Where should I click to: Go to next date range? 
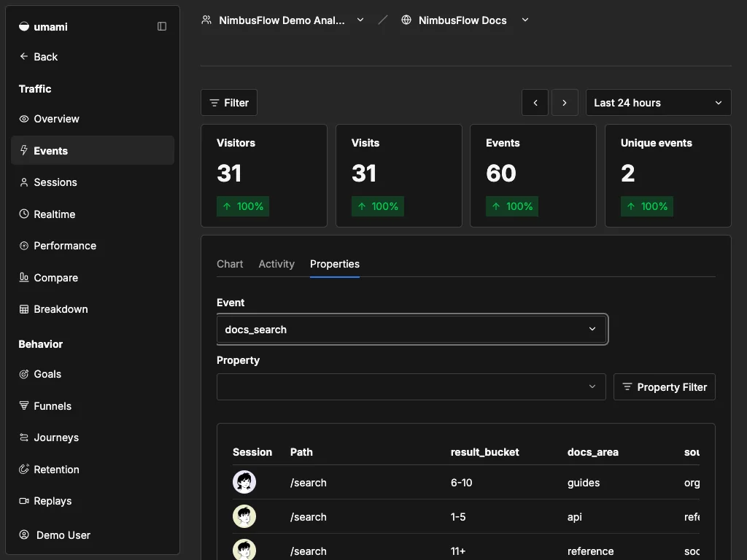point(565,102)
